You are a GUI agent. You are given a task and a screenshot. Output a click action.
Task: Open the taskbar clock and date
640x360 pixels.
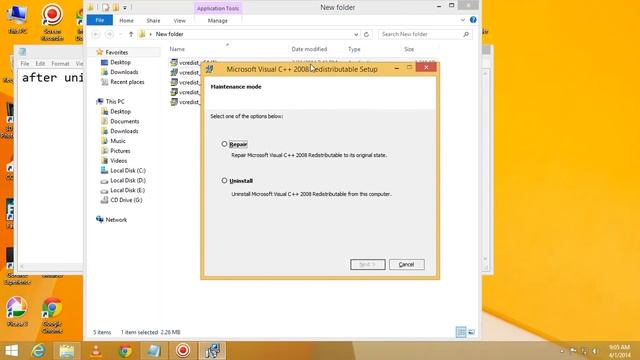[619, 351]
